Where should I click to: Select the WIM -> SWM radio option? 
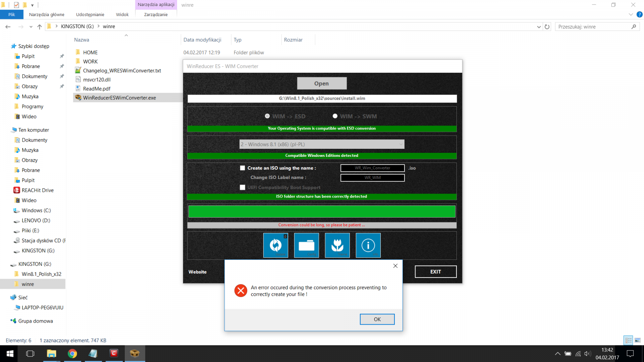(x=355, y=116)
